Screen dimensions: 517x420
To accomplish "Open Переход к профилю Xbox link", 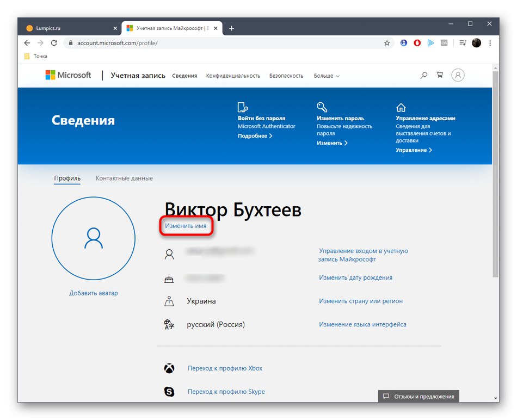I will coord(225,368).
